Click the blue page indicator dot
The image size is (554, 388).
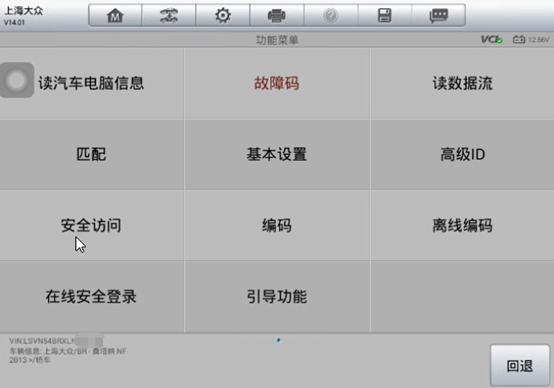pyautogui.click(x=278, y=340)
